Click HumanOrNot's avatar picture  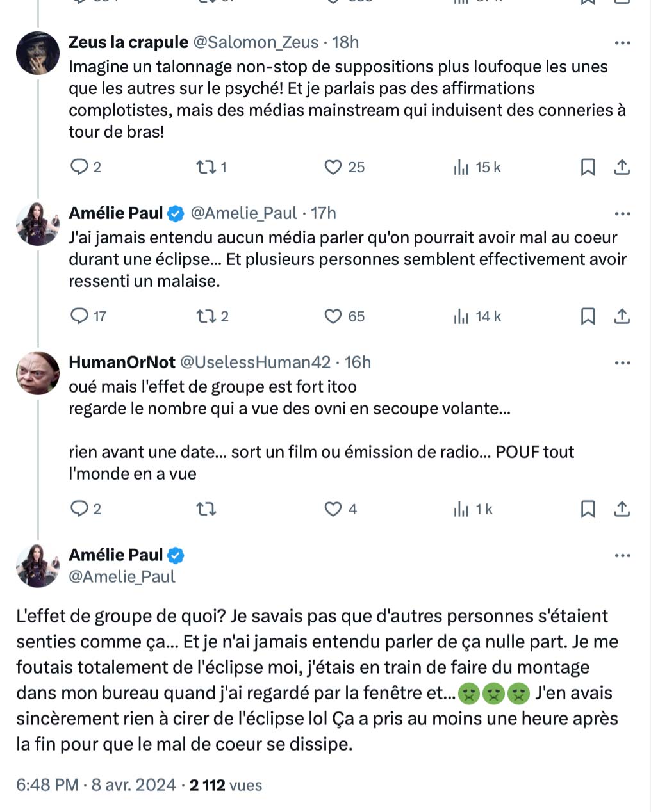tap(38, 373)
